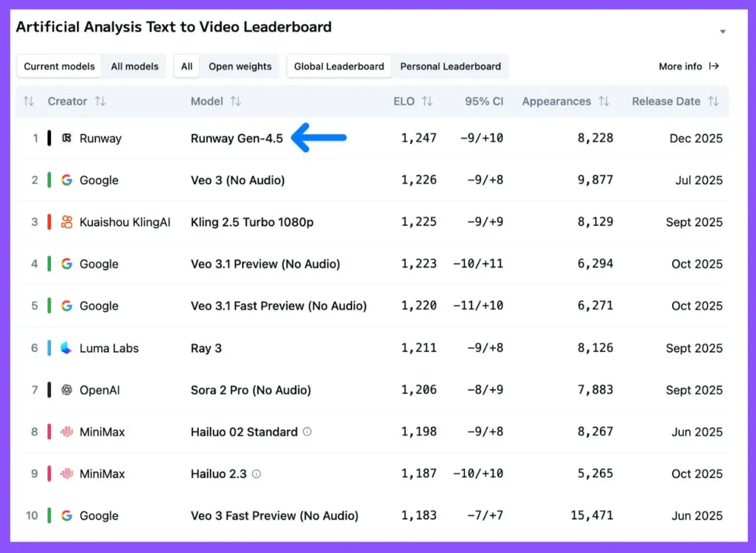Click the Luma Labs logo icon
The height and width of the screenshot is (553, 756).
pyautogui.click(x=67, y=348)
